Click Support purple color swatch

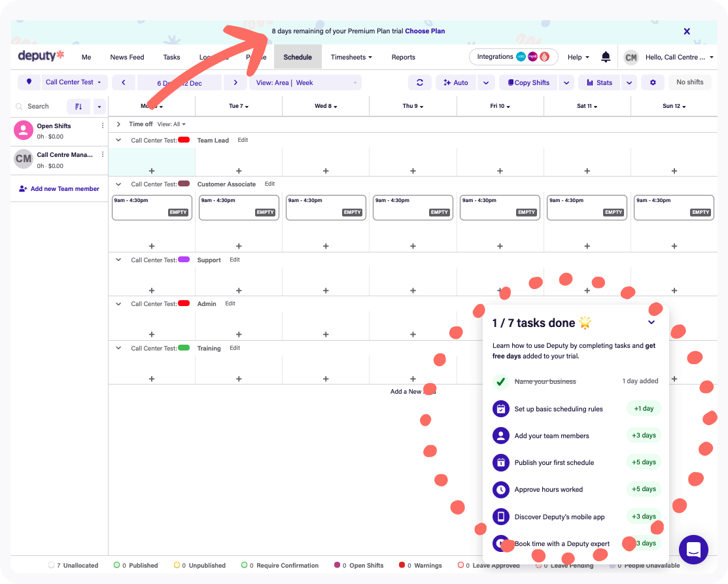(x=184, y=260)
